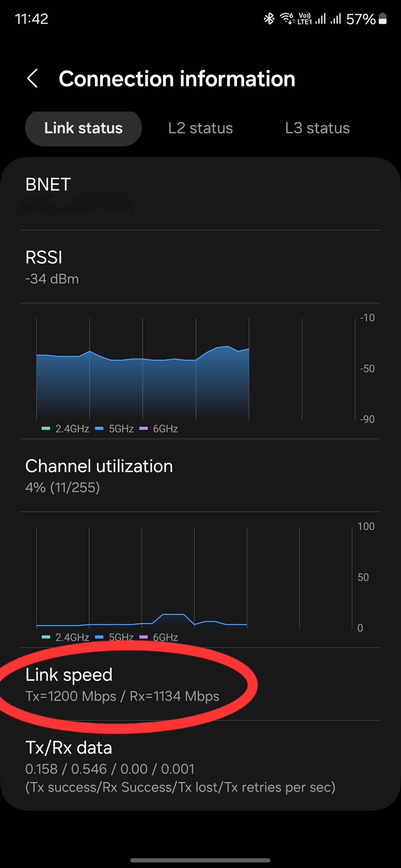Tap the 11:42 clock in status bar
Image resolution: width=401 pixels, height=868 pixels.
[32, 19]
